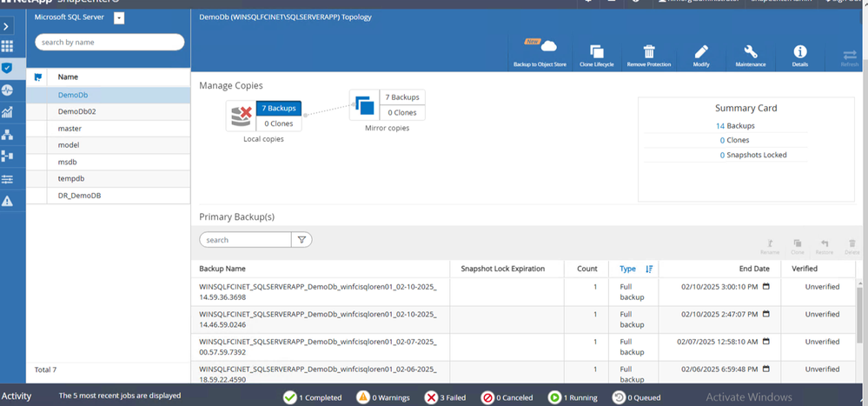Select DemoDb02 in the database list

click(x=76, y=112)
